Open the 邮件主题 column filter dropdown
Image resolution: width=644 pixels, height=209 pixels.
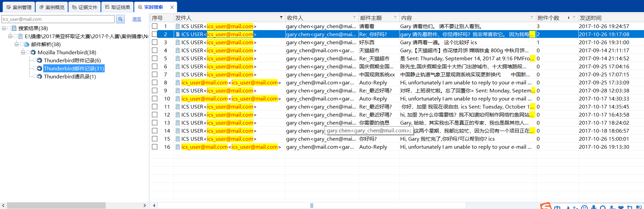pyautogui.click(x=395, y=17)
